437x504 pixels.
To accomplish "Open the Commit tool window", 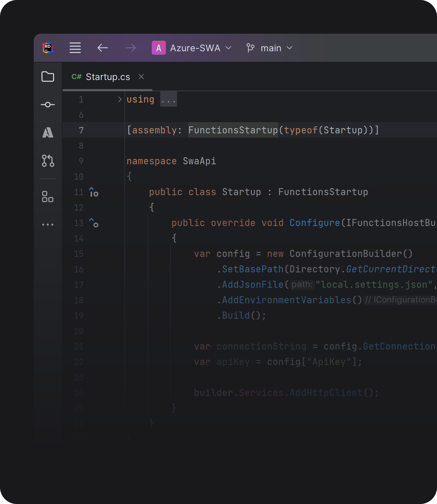I will tap(48, 105).
